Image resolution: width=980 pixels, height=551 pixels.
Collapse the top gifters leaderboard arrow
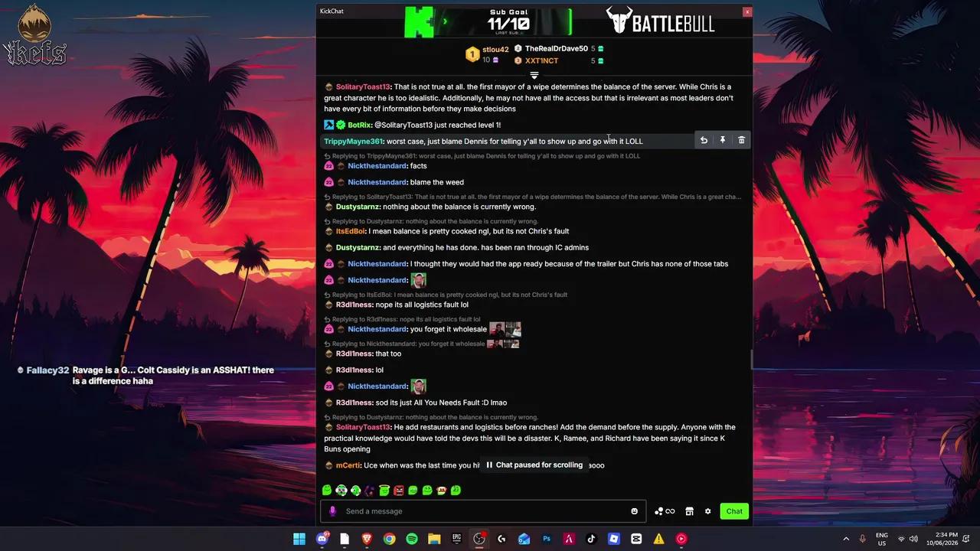(x=534, y=75)
